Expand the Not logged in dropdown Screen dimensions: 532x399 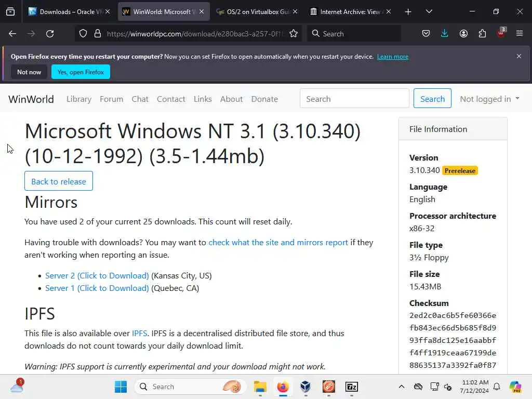(489, 99)
